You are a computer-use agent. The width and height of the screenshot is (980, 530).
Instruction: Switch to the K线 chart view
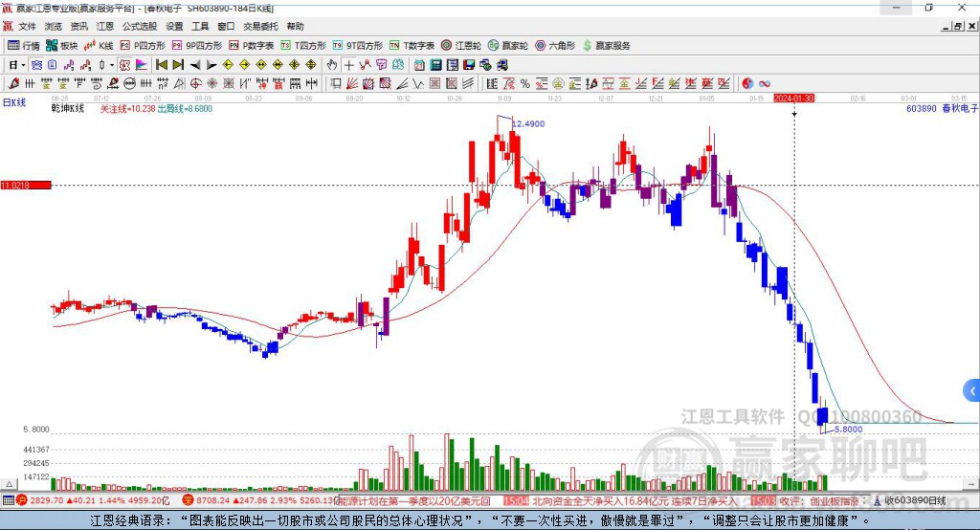coord(99,46)
